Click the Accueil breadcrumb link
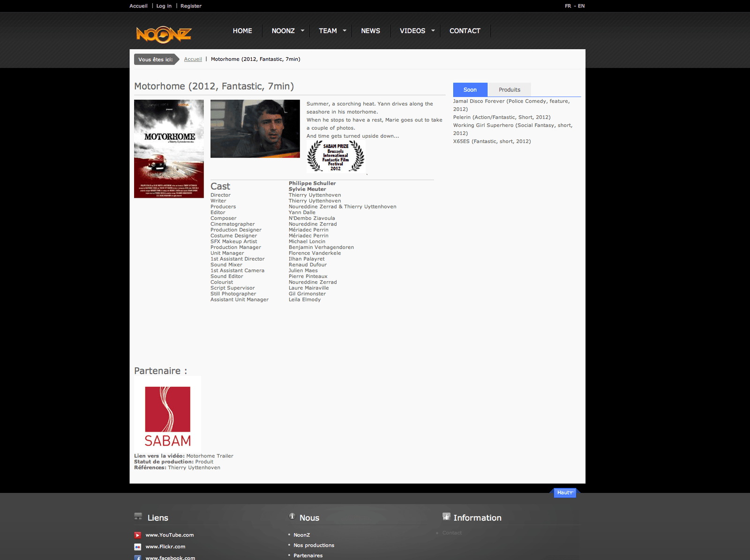750x560 pixels. [x=193, y=60]
